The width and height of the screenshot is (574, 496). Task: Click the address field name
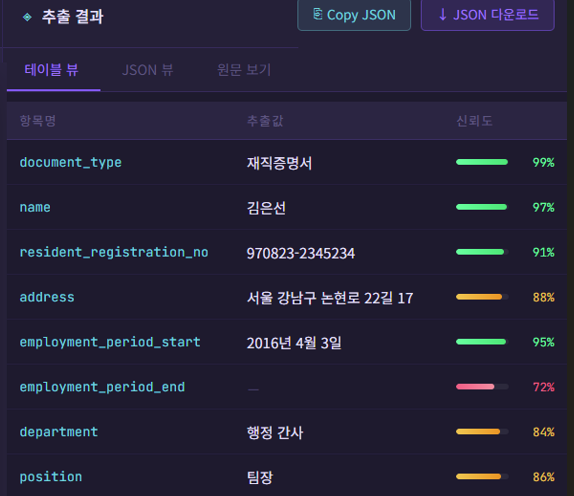point(47,297)
